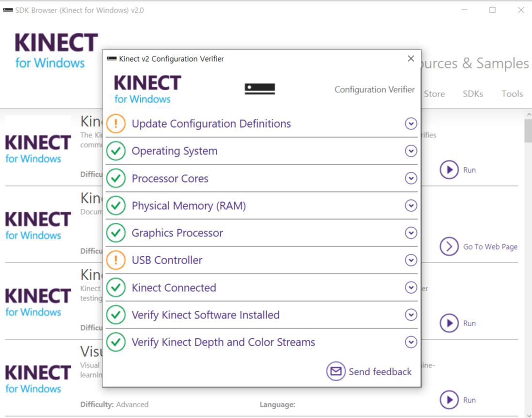532x418 pixels.
Task: Click the check icon beside Verify Kinect Software Installed
Action: (x=116, y=315)
